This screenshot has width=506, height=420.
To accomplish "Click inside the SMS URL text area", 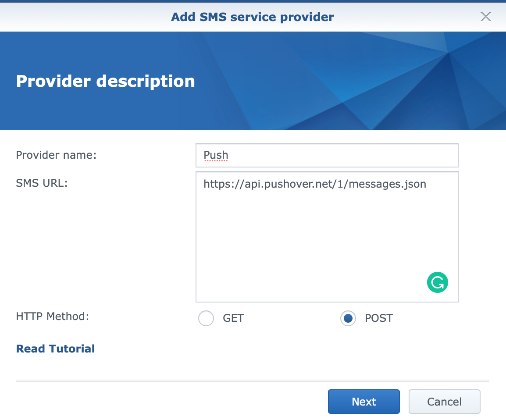I will tap(327, 237).
